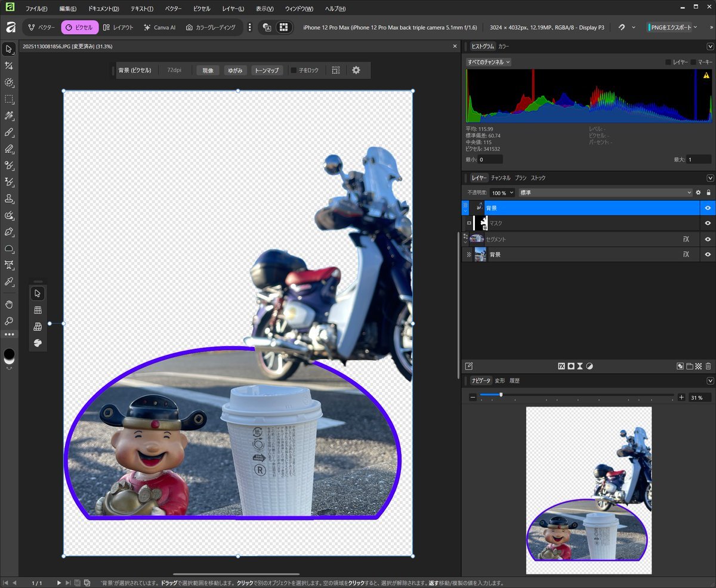
Task: Open the レイヤー(L) menu
Action: 233,9
